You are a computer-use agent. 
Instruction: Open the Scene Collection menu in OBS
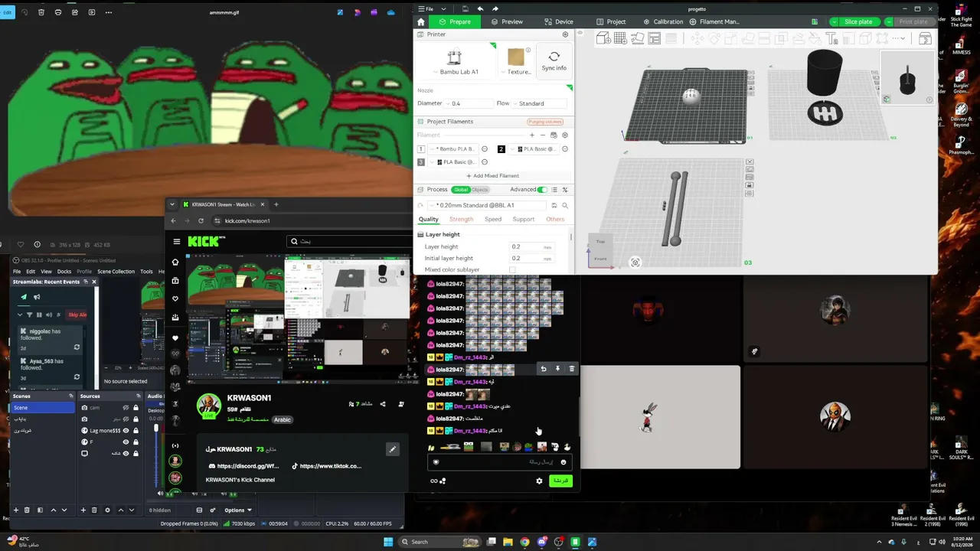(116, 271)
